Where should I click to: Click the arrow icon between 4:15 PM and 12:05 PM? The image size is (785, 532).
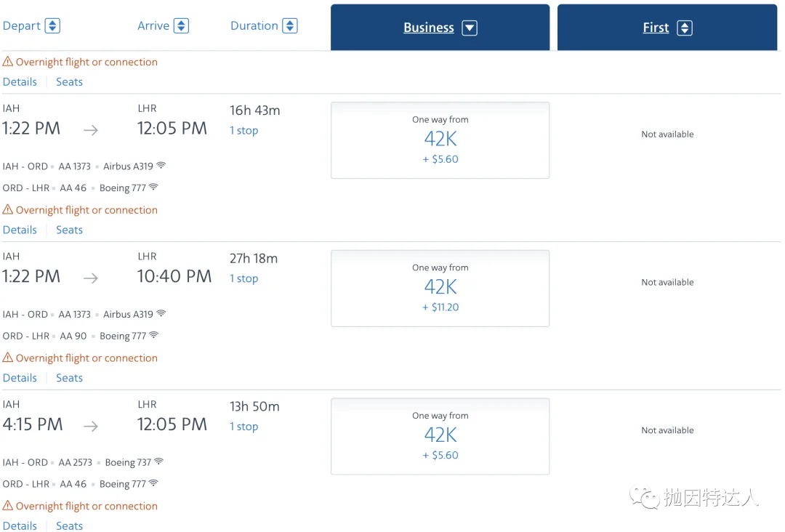tap(91, 427)
